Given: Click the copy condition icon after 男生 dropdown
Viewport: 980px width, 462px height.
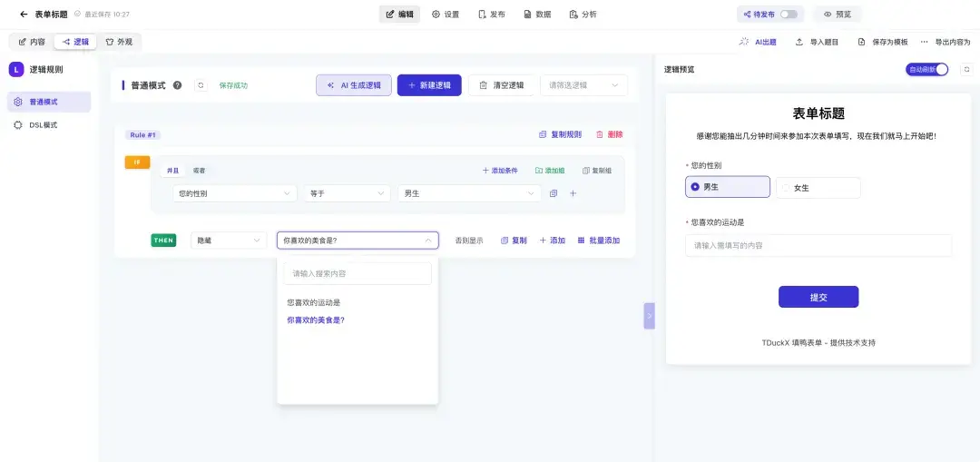Looking at the screenshot, I should tap(554, 194).
